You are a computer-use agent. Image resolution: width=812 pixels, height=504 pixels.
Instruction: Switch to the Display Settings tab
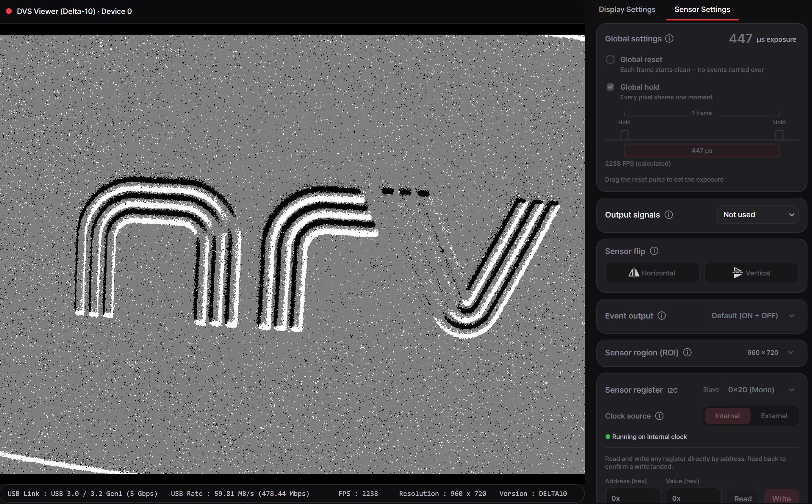coord(627,10)
